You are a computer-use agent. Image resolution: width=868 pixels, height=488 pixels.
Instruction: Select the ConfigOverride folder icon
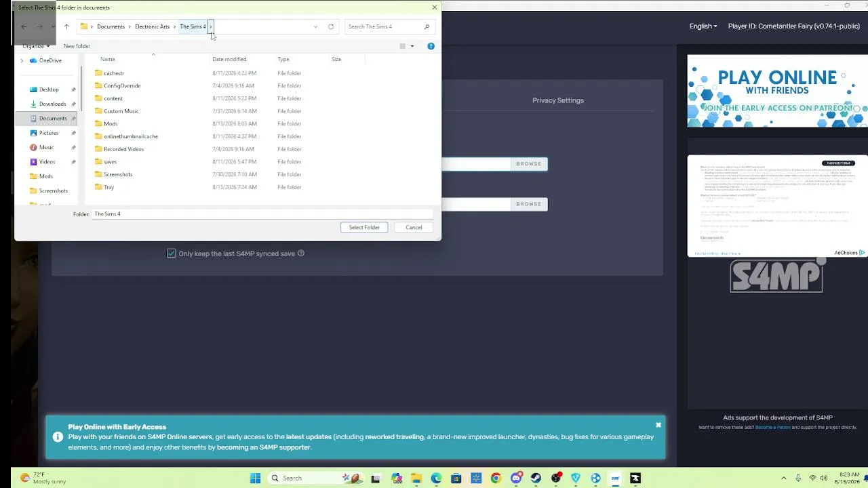pyautogui.click(x=98, y=85)
